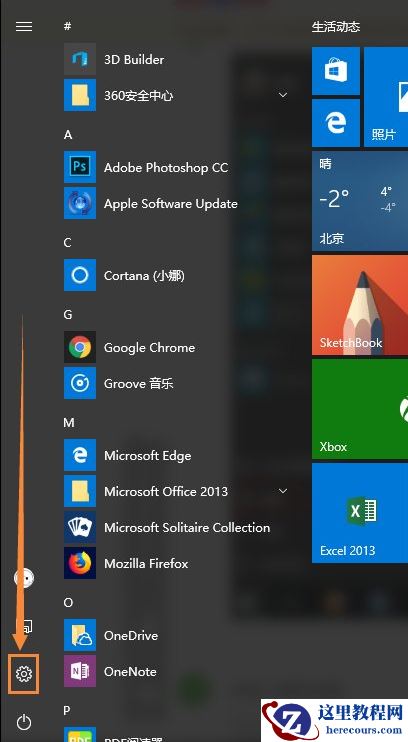This screenshot has width=408, height=742.
Task: Open the 北京 weather tile
Action: coord(360,201)
